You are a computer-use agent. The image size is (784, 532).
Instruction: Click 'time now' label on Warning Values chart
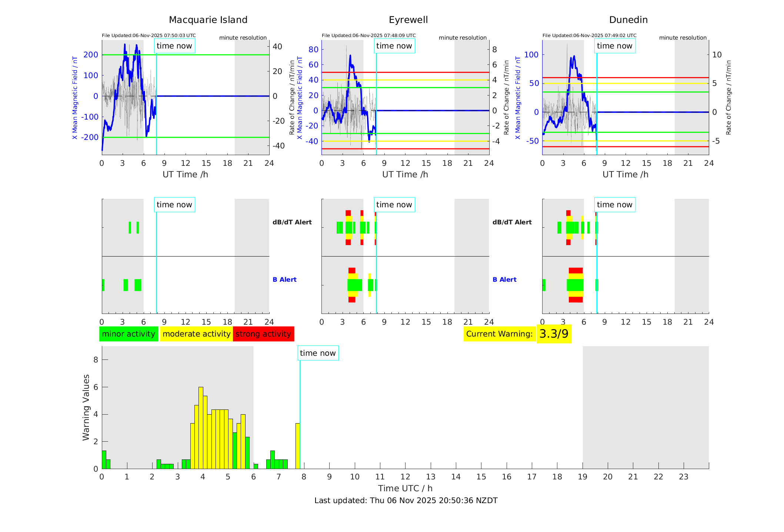coord(318,353)
